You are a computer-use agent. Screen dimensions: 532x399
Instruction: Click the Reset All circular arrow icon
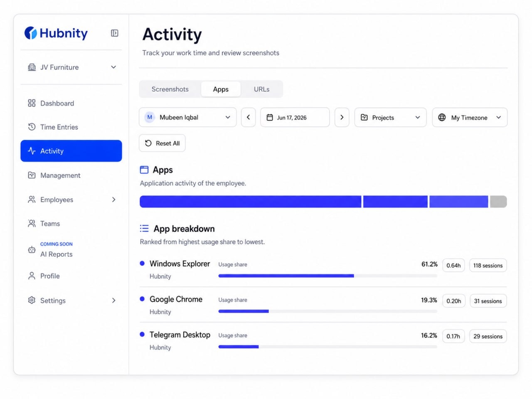[148, 143]
